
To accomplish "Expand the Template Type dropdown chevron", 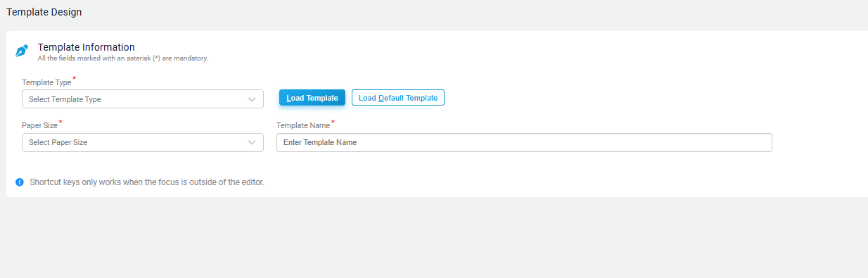I will [252, 99].
